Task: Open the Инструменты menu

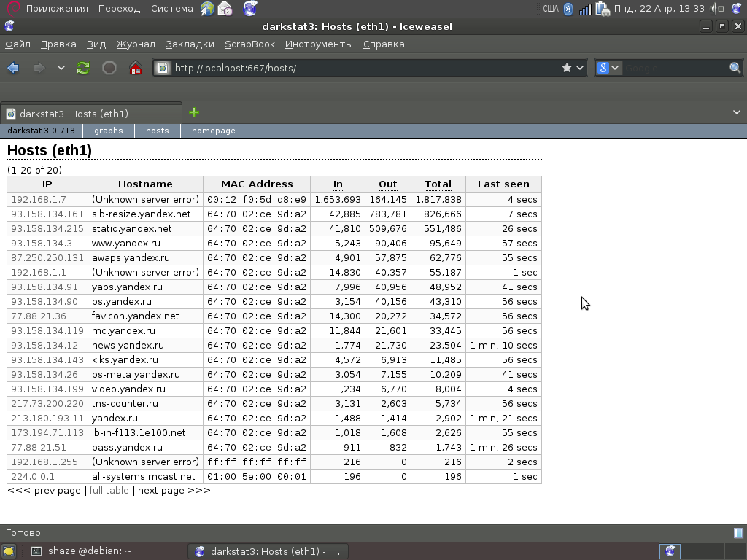Action: pyautogui.click(x=319, y=44)
